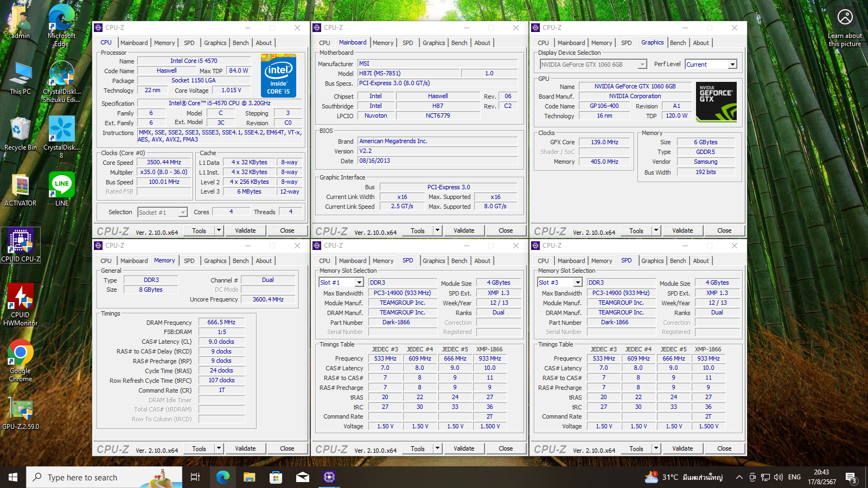Select the This PC desktop icon
Screen dimensions: 868x488
coord(21,79)
